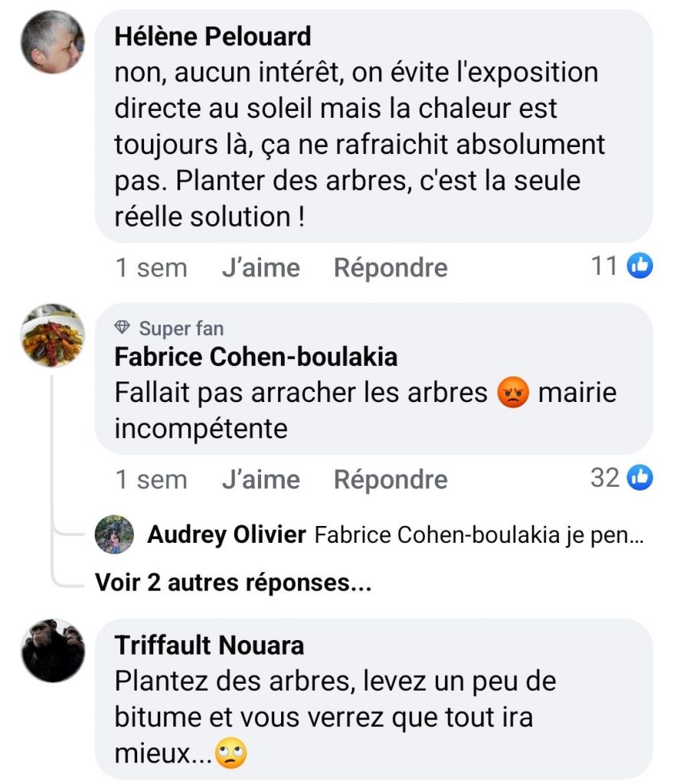
Task: Expand Voir 2 autres réponses
Action: 233,583
